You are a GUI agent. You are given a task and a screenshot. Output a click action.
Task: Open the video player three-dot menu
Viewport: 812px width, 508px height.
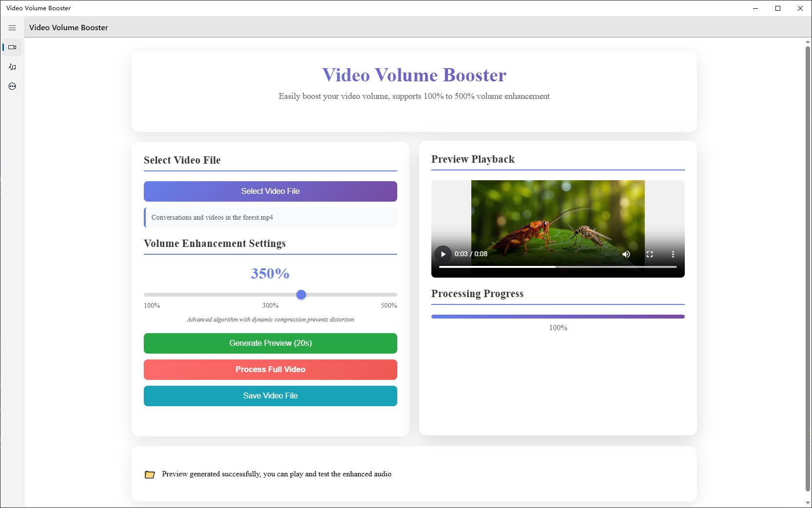click(x=673, y=254)
